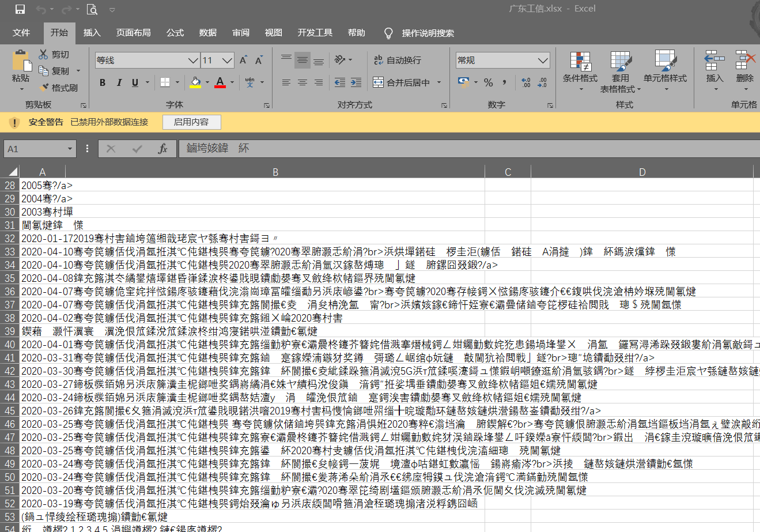Decrease decimal places

coord(542,82)
